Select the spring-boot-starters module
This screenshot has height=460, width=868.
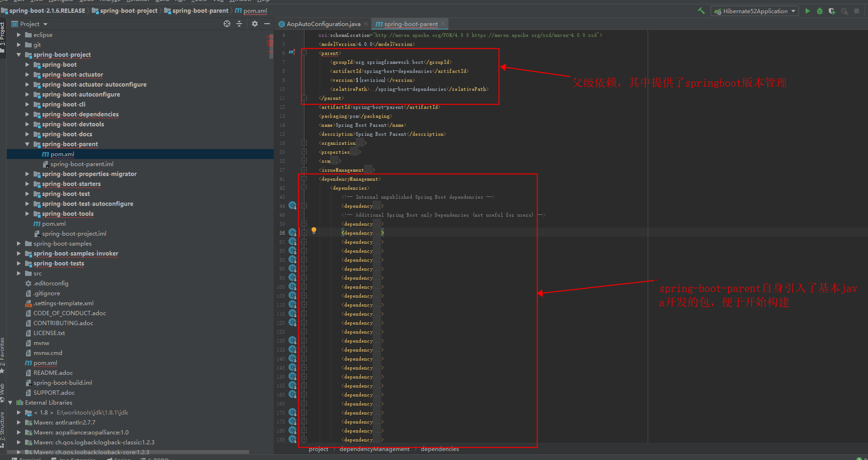(71, 184)
